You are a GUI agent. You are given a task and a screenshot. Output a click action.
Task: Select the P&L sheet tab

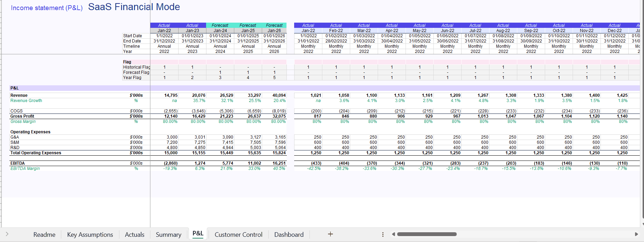198,234
